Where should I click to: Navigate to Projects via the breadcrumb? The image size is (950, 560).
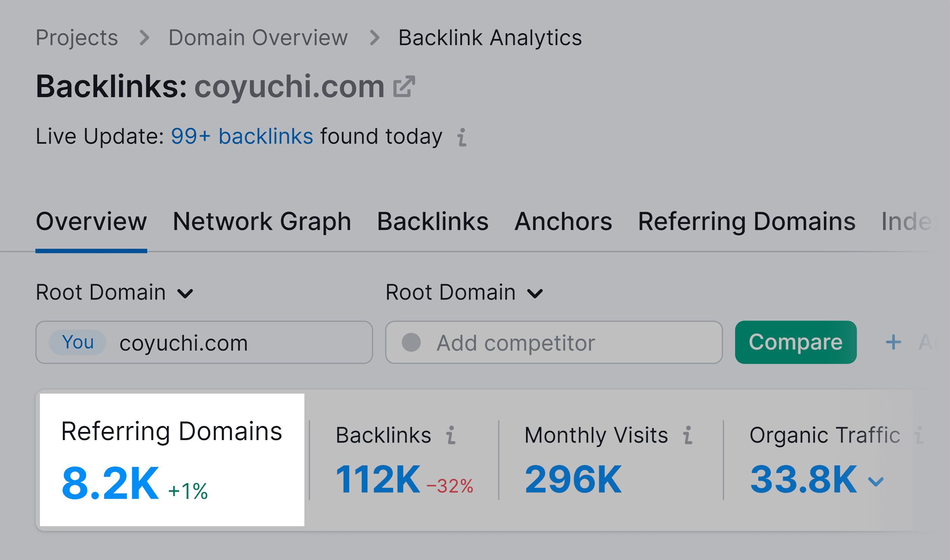click(x=76, y=37)
